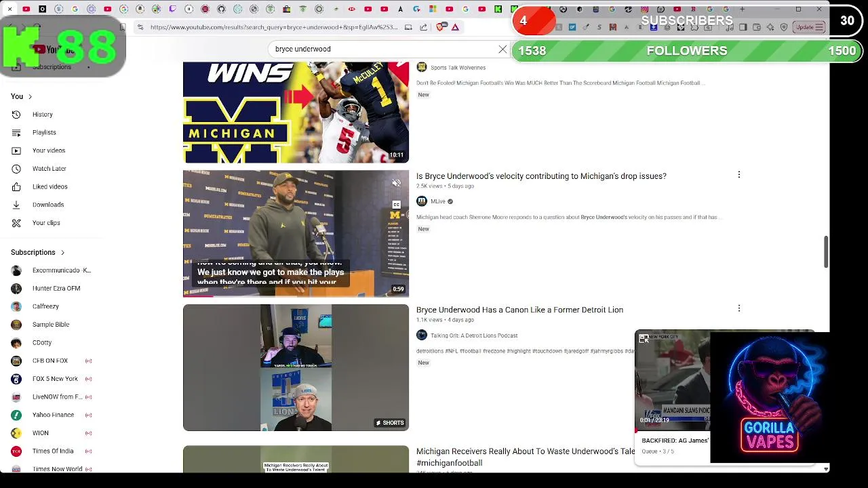Click the install app icon in address bar
This screenshot has height=488, width=868.
(408, 27)
